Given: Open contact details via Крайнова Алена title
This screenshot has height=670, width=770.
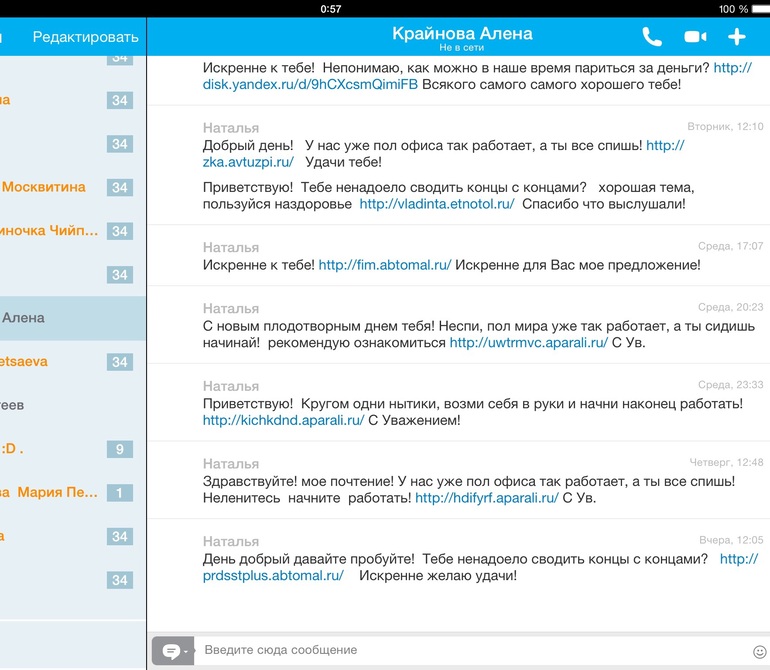Looking at the screenshot, I should click(x=462, y=34).
